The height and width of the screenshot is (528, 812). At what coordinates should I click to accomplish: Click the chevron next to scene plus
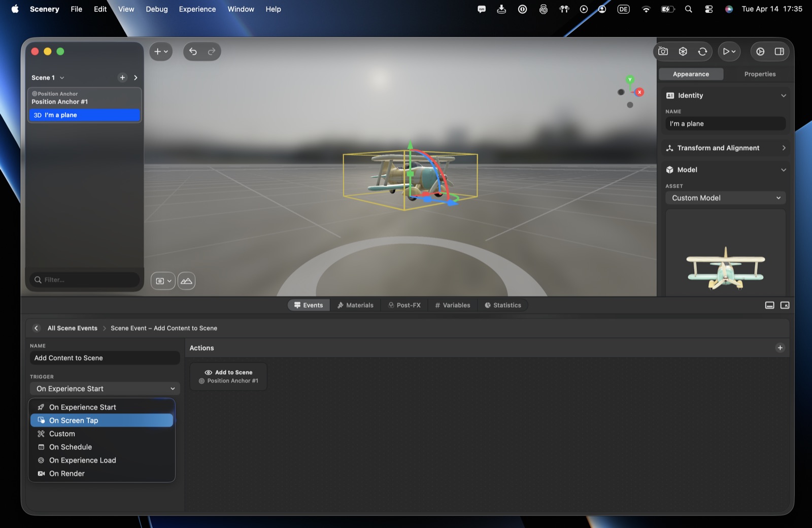coord(136,78)
